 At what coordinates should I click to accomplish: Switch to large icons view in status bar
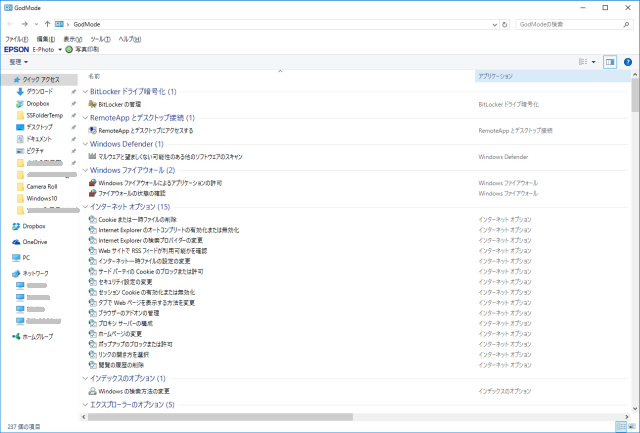coord(631,426)
